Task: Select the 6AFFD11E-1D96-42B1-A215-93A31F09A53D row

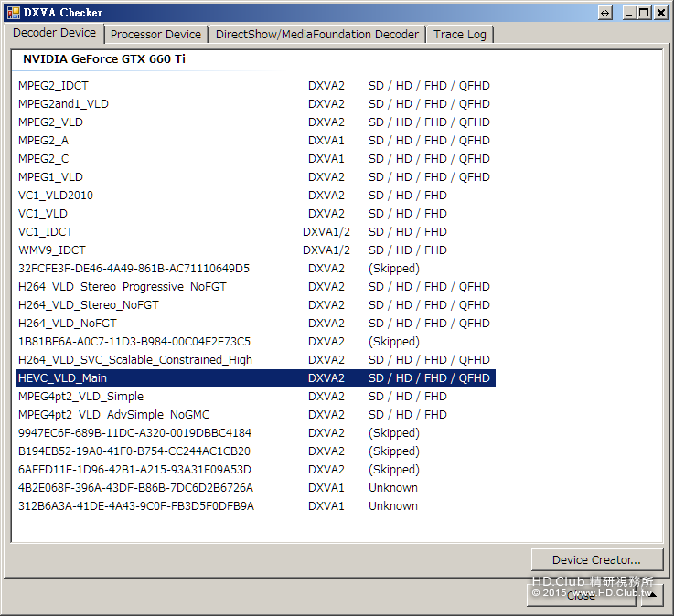Action: click(256, 470)
